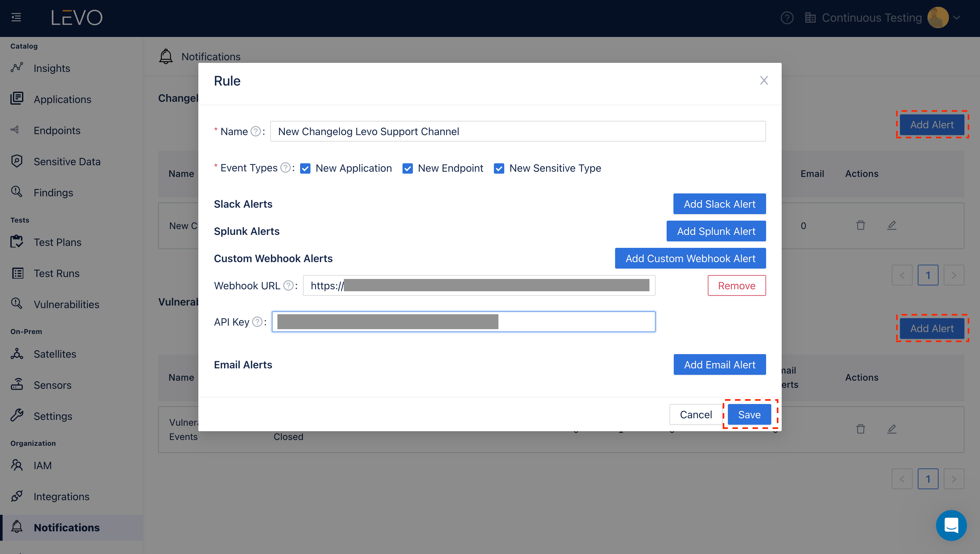Toggle the New Endpoint checkbox
The image size is (980, 554).
407,168
